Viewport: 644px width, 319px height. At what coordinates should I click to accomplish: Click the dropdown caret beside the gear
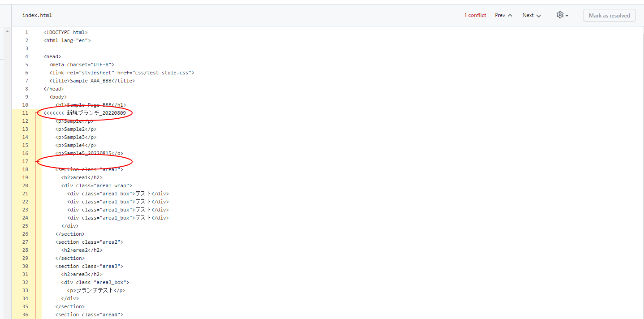[x=567, y=16]
